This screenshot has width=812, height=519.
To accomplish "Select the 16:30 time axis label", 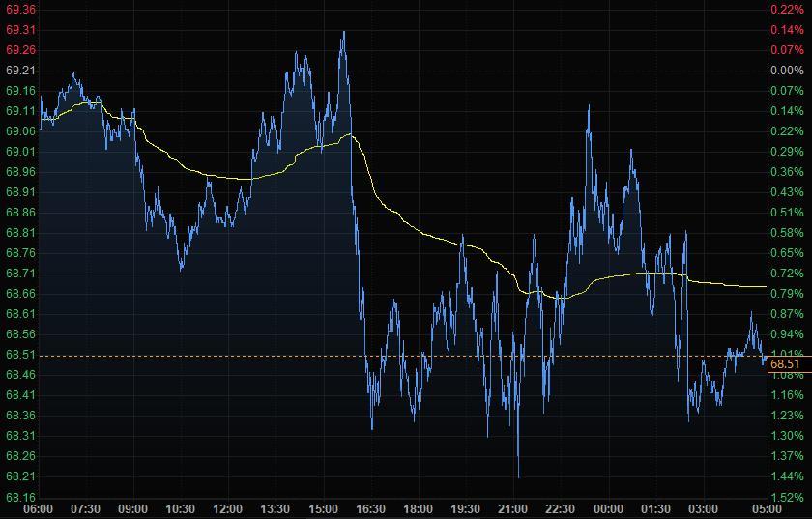I will (x=370, y=509).
